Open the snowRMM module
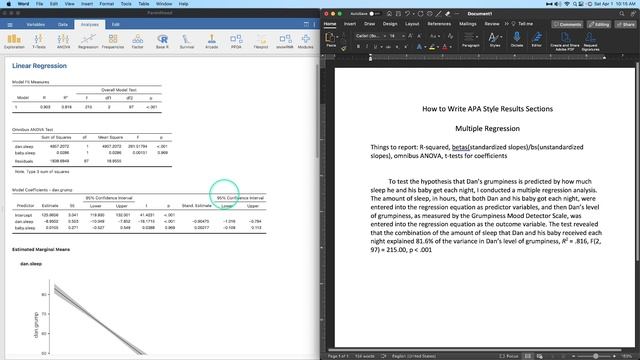Image resolution: width=640 pixels, height=360 pixels. tap(285, 41)
